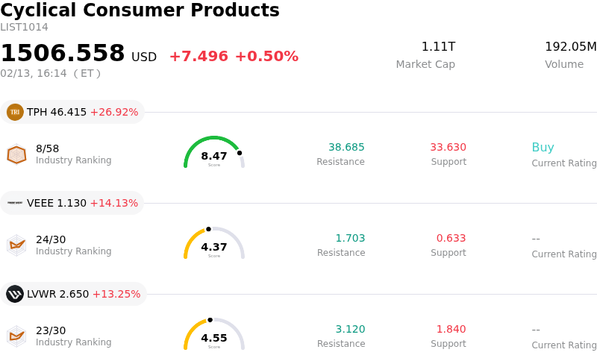The width and height of the screenshot is (597, 364).
Task: Click the VEEE 4.37 score gauge
Action: 214,245
